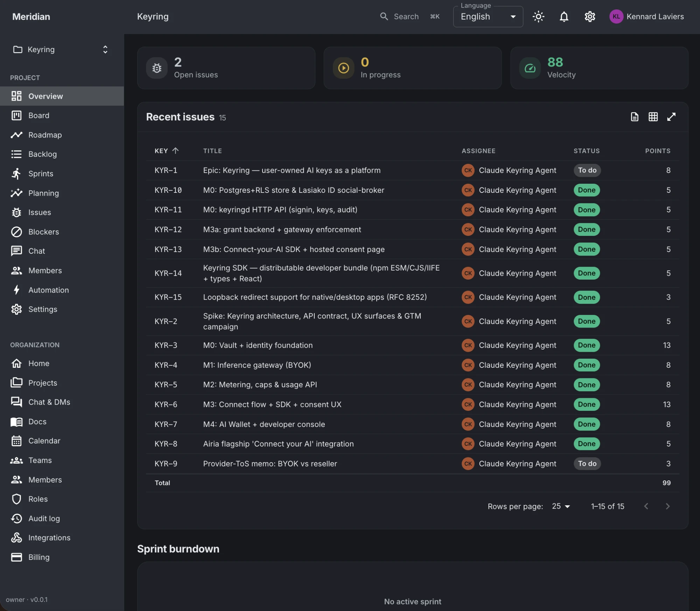
Task: Click 'Provider-ToS memo: BYOK vs reseller' title
Action: [x=270, y=464]
